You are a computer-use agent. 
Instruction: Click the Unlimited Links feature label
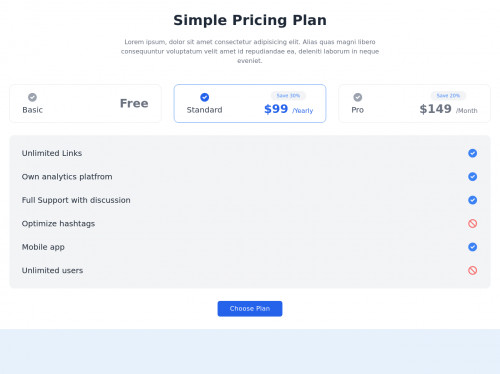(x=52, y=153)
